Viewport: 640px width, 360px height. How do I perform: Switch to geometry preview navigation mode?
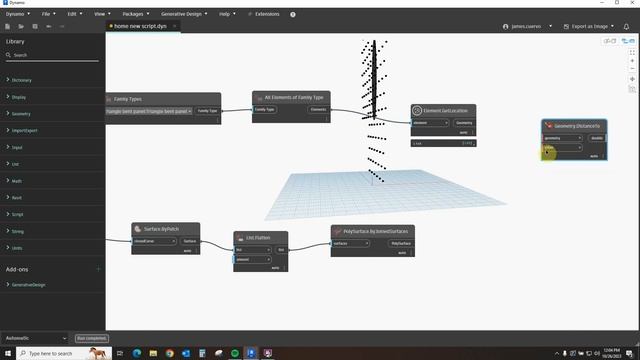610,41
